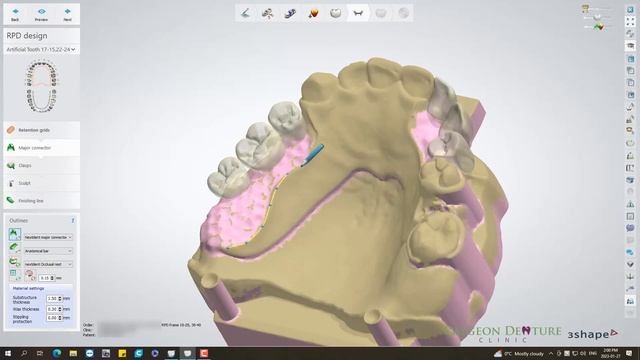
Task: Click the stepper arrows on Substructure thickness
Action: point(60,299)
